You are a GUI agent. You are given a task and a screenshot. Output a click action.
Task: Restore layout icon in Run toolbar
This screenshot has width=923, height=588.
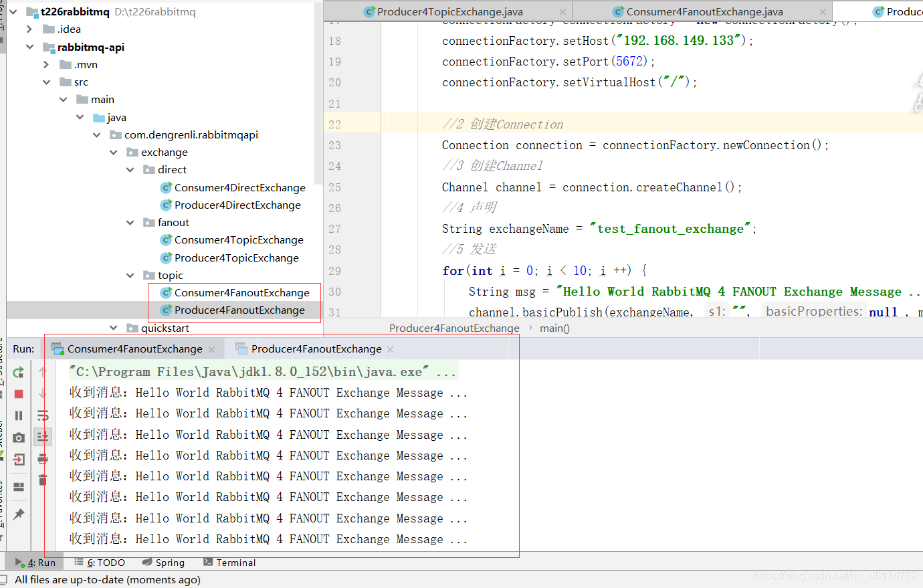click(x=19, y=486)
